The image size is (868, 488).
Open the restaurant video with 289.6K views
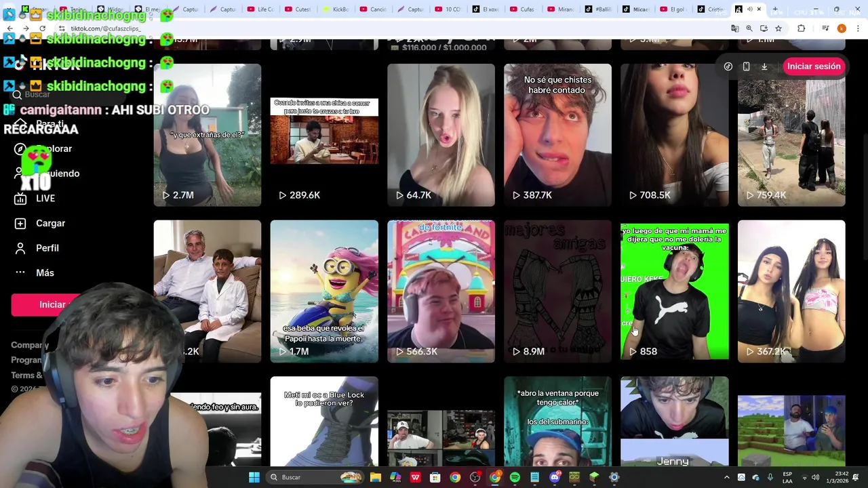324,135
